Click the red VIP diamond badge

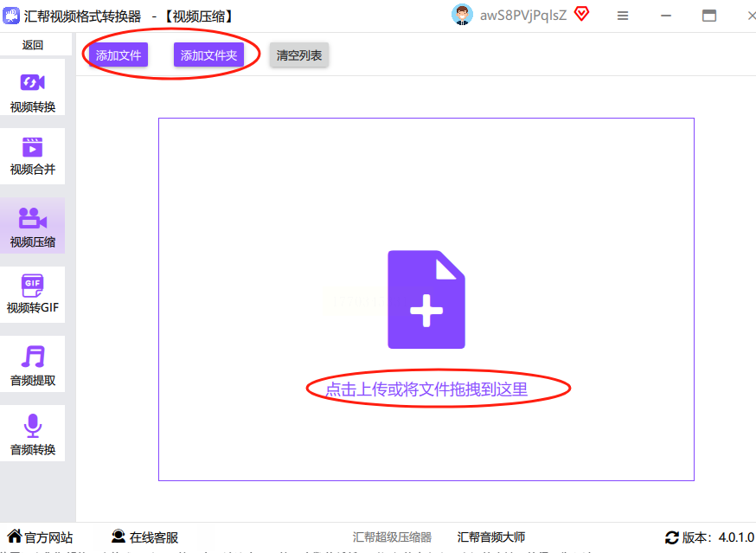click(x=582, y=14)
